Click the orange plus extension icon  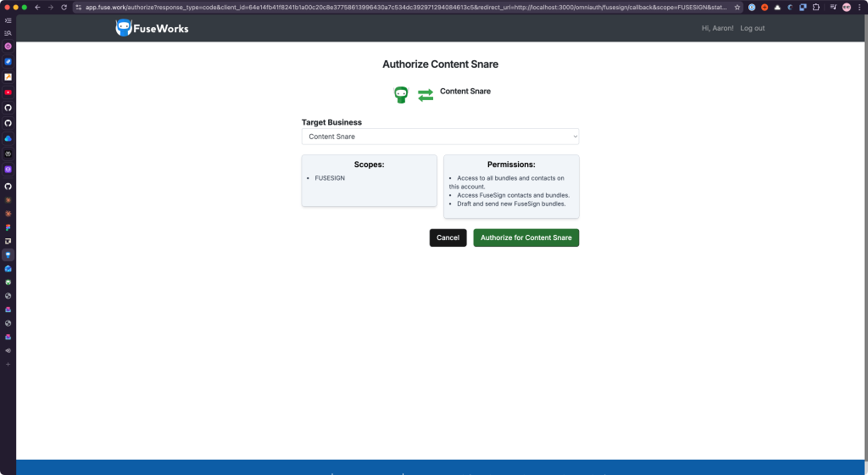[x=765, y=7]
